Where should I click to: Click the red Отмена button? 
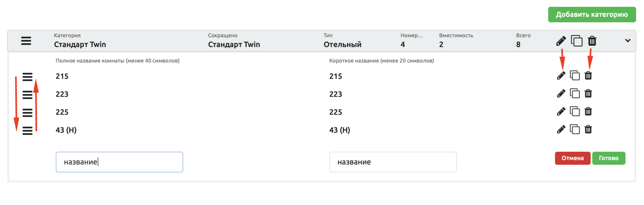click(573, 158)
